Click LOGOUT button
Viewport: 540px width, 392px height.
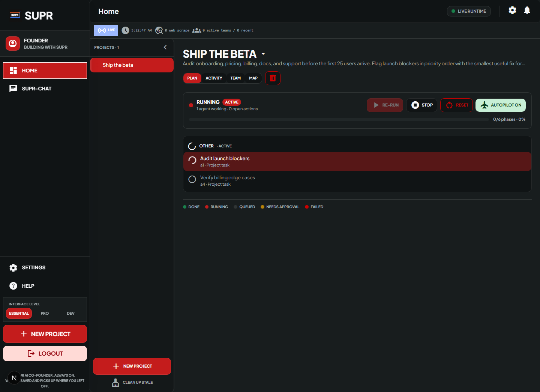45,353
